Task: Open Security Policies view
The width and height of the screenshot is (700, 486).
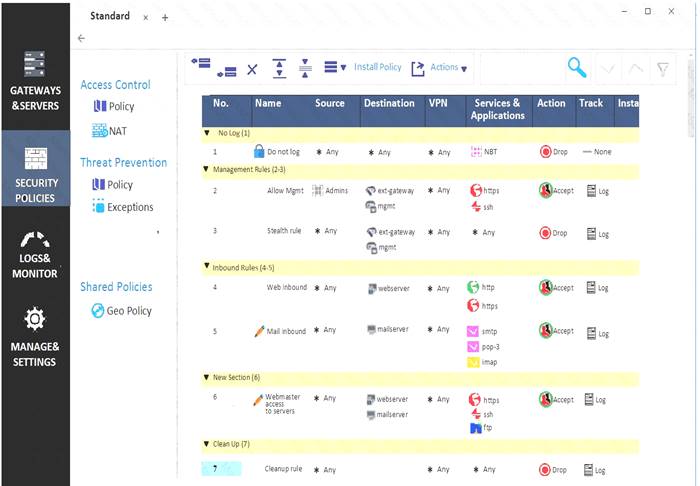Action: tap(35, 169)
